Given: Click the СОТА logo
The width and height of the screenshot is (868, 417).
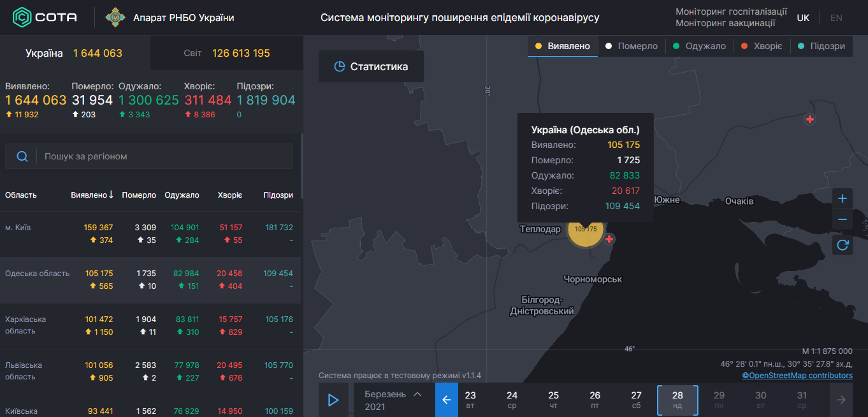Looking at the screenshot, I should pos(43,17).
